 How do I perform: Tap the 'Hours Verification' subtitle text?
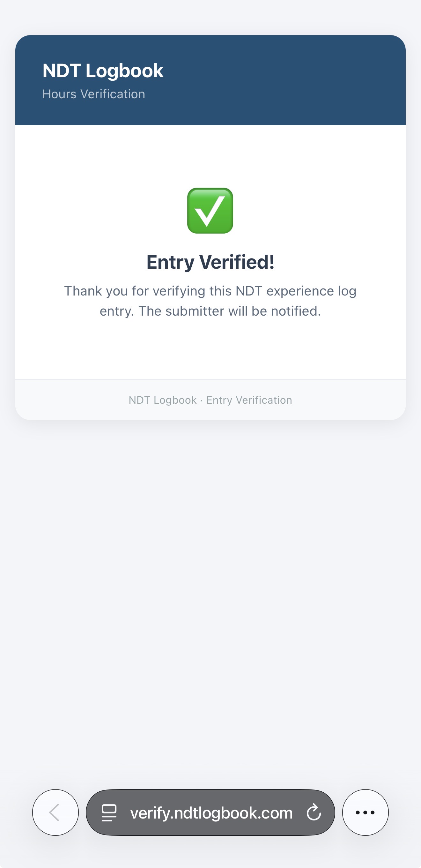click(x=94, y=94)
